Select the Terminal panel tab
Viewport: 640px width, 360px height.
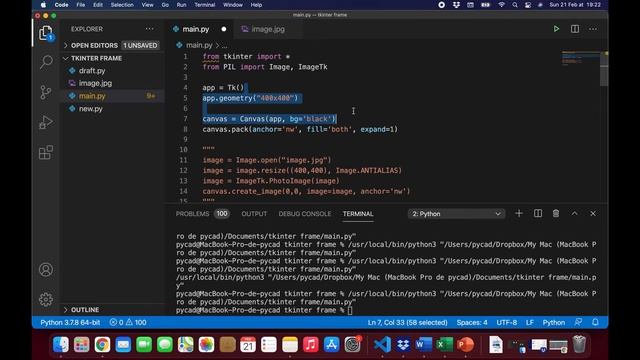tap(358, 214)
